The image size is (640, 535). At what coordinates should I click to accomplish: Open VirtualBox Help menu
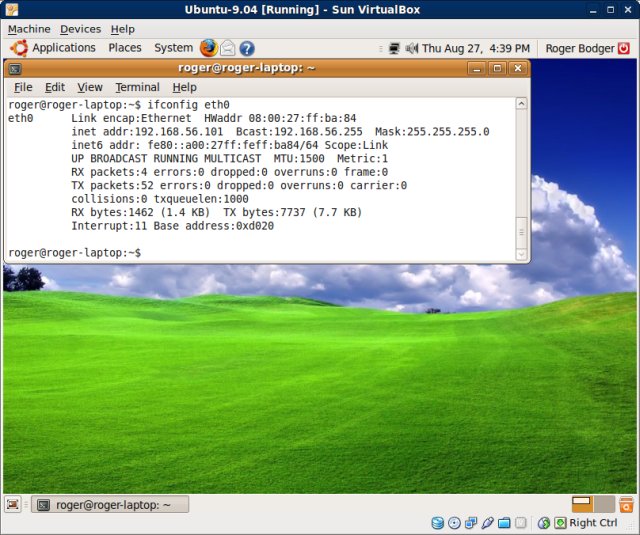[x=122, y=29]
